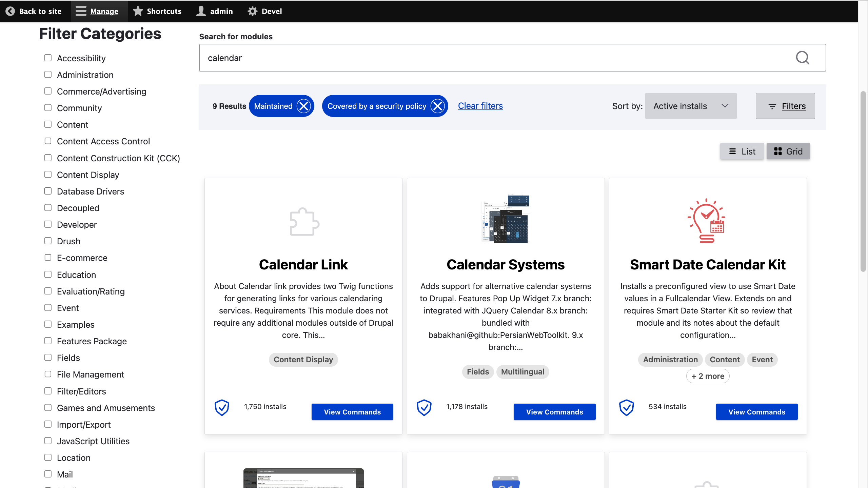Click the search magnifier icon

803,57
